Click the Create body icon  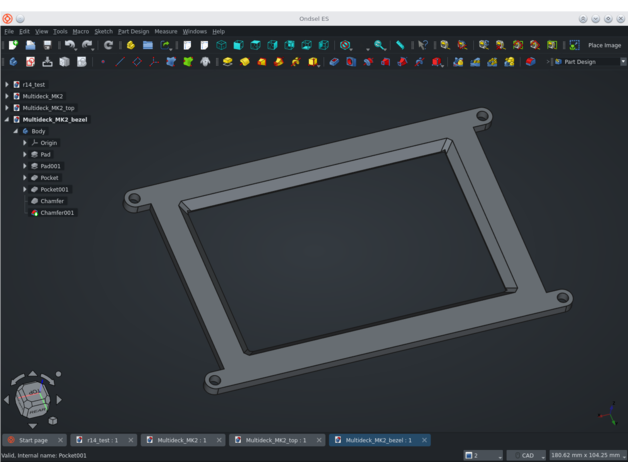13,62
